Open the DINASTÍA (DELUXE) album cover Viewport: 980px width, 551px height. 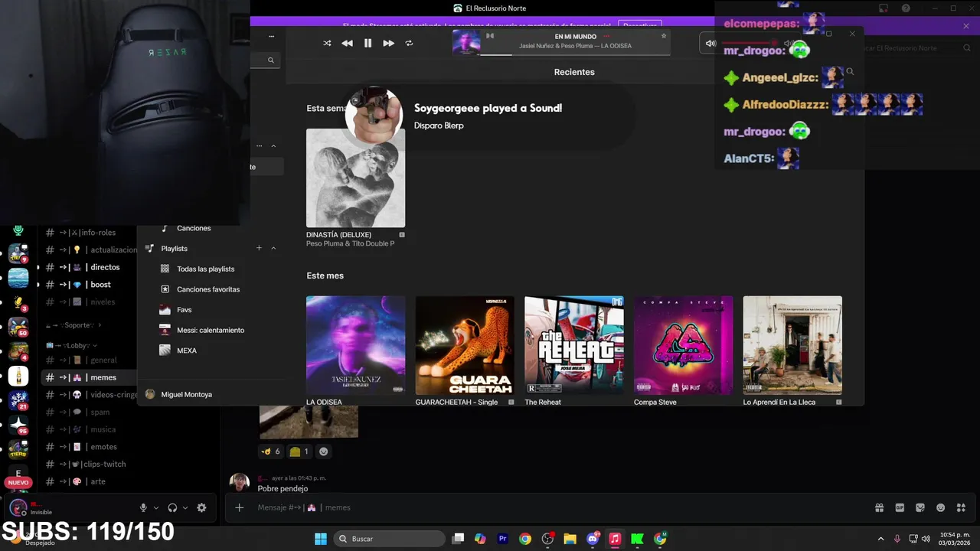[355, 178]
